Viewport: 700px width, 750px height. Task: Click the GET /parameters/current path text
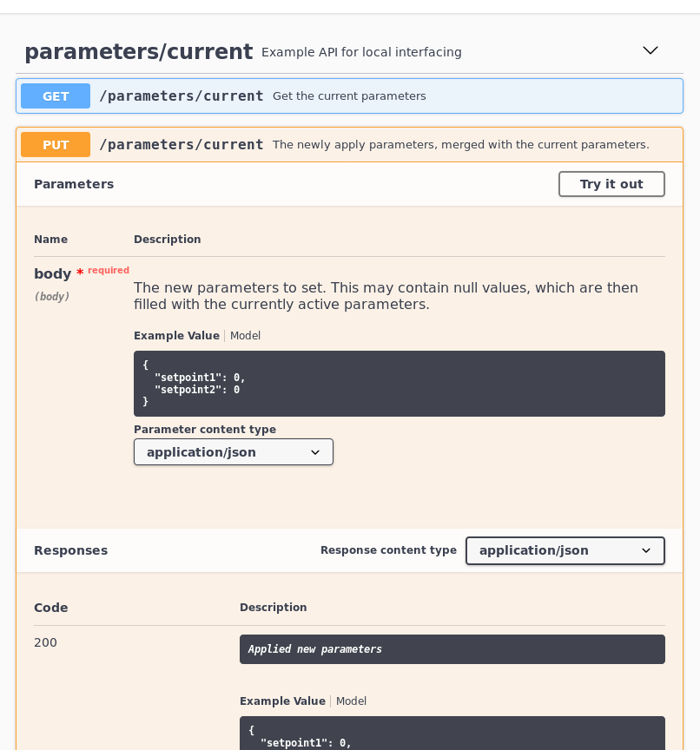tap(182, 96)
